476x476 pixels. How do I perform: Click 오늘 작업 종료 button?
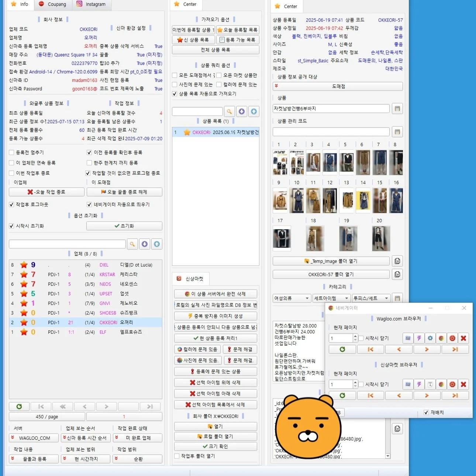(46, 192)
